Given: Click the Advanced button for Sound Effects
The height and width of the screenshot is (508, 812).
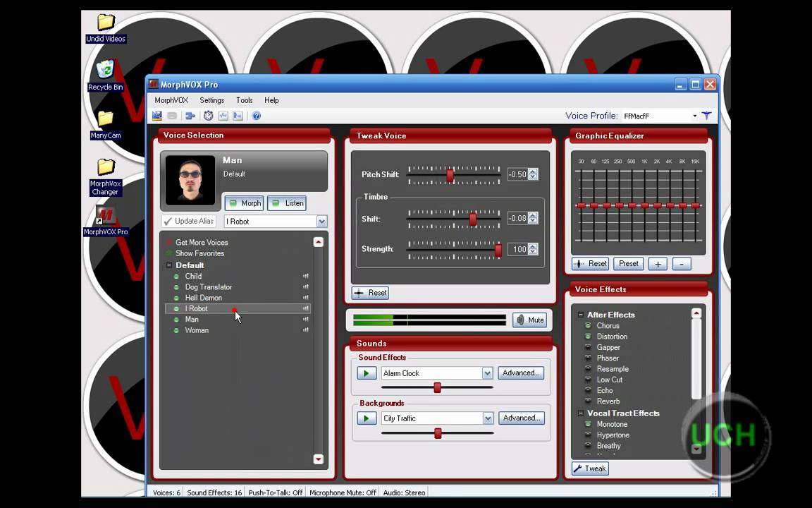Looking at the screenshot, I should tap(521, 373).
